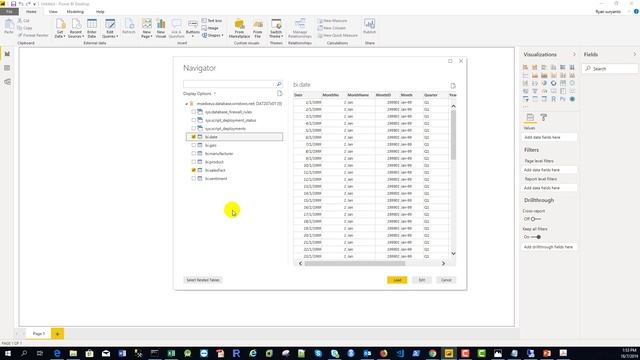The height and width of the screenshot is (360, 640).
Task: Open the Recent Sources dropdown
Action: (76, 28)
